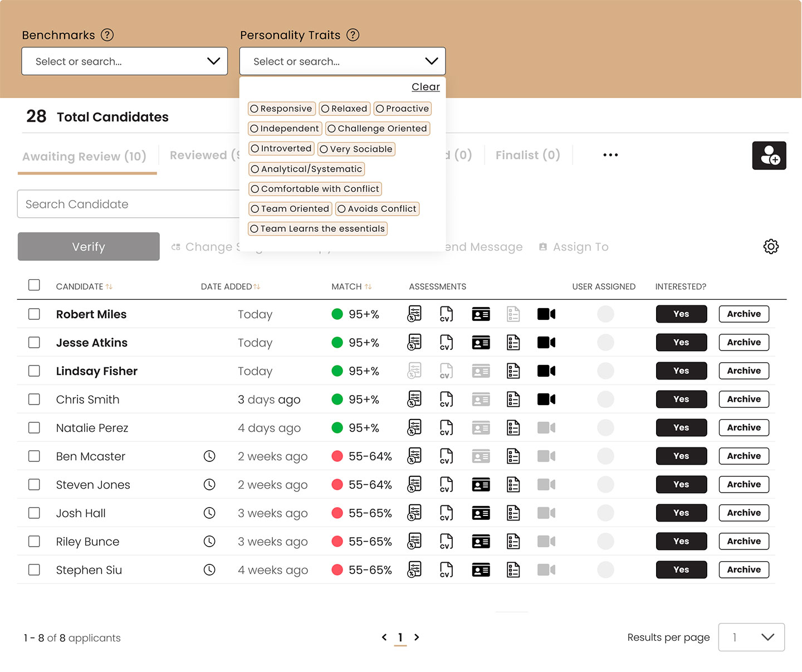The height and width of the screenshot is (672, 802).
Task: Open Chris Smith CV icon
Action: click(x=446, y=399)
